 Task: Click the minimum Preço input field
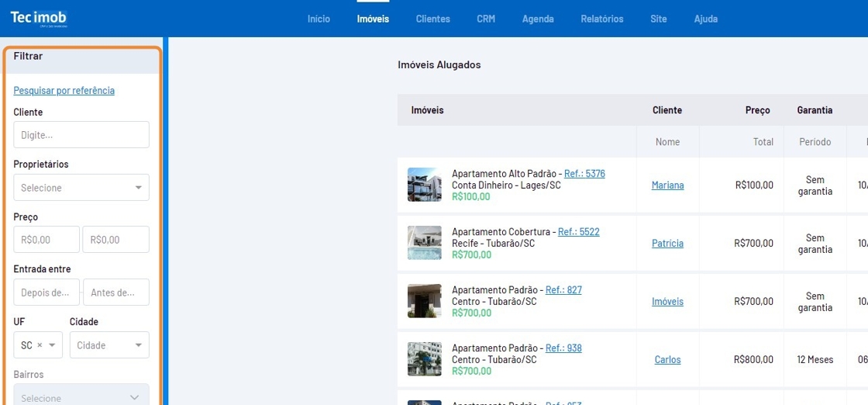(x=46, y=240)
